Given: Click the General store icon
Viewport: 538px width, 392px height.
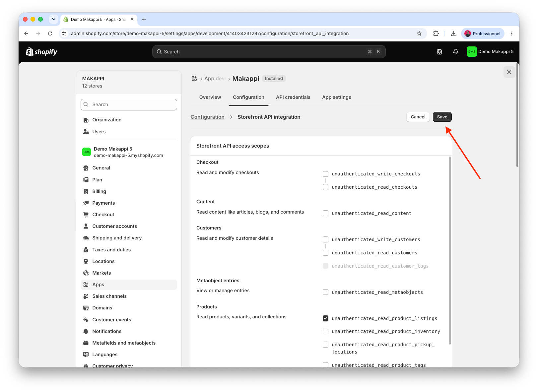Looking at the screenshot, I should coord(86,168).
